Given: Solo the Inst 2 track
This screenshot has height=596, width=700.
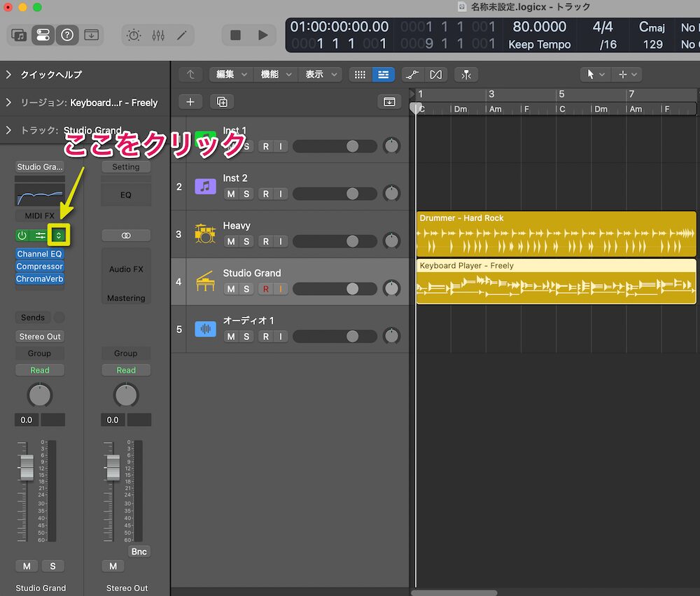Looking at the screenshot, I should pos(246,194).
